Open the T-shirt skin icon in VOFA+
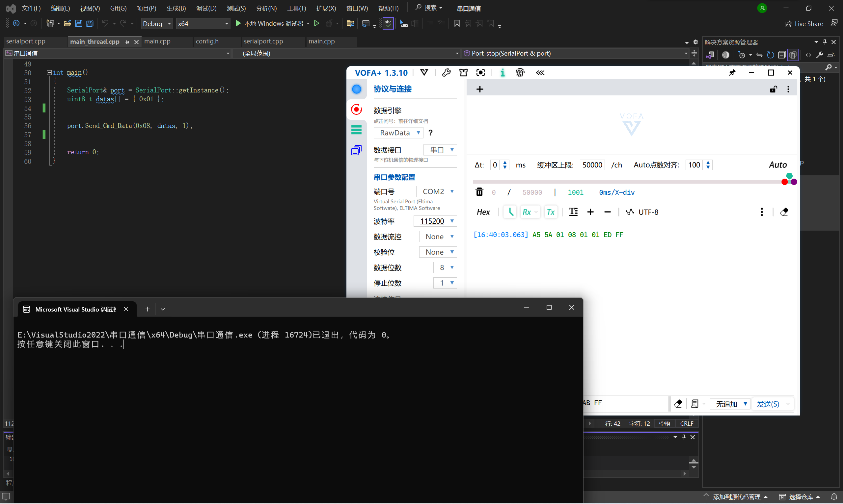This screenshot has width=843, height=504. [463, 73]
